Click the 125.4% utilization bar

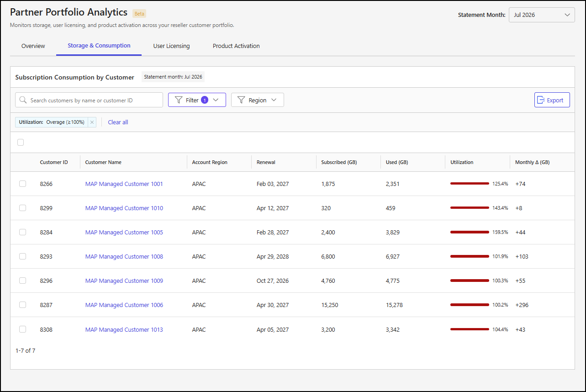tap(470, 184)
